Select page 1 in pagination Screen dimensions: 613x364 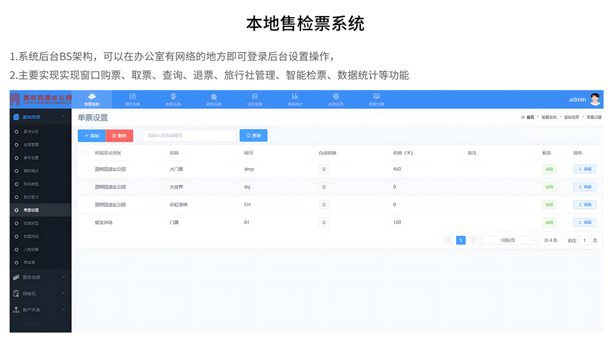point(460,240)
